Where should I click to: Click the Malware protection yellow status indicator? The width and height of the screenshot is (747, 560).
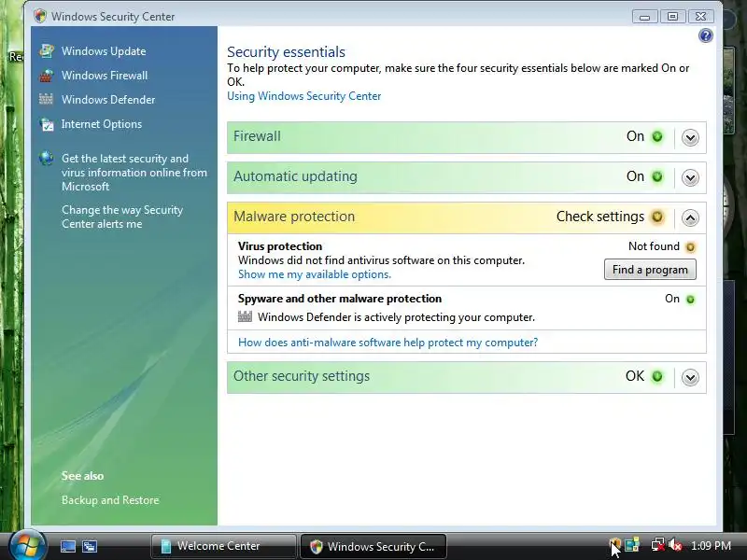coord(657,217)
